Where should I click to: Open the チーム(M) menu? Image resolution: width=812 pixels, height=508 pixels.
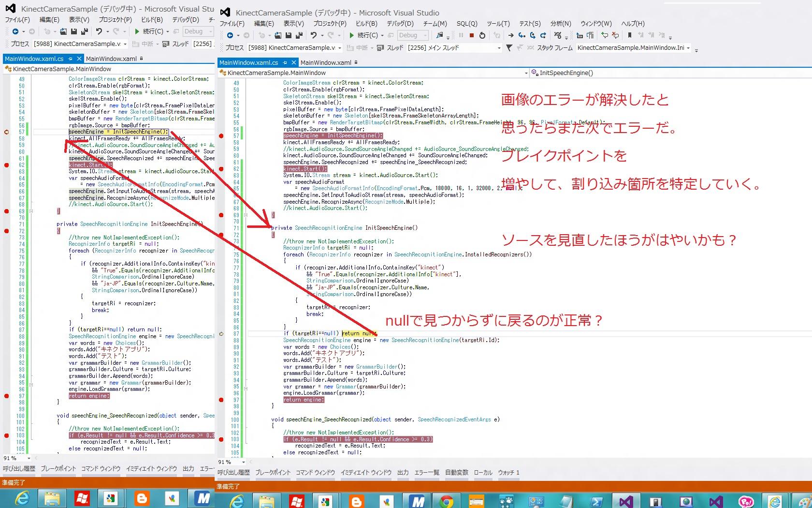point(435,23)
